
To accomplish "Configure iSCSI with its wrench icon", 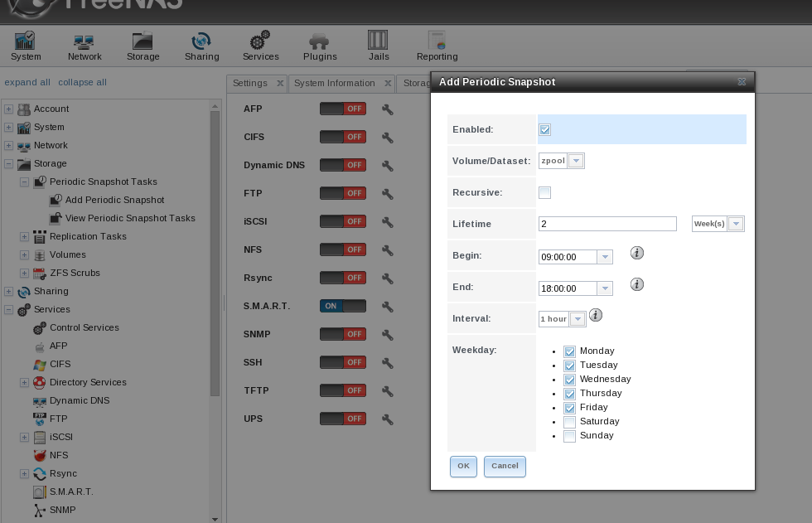I will tap(388, 221).
